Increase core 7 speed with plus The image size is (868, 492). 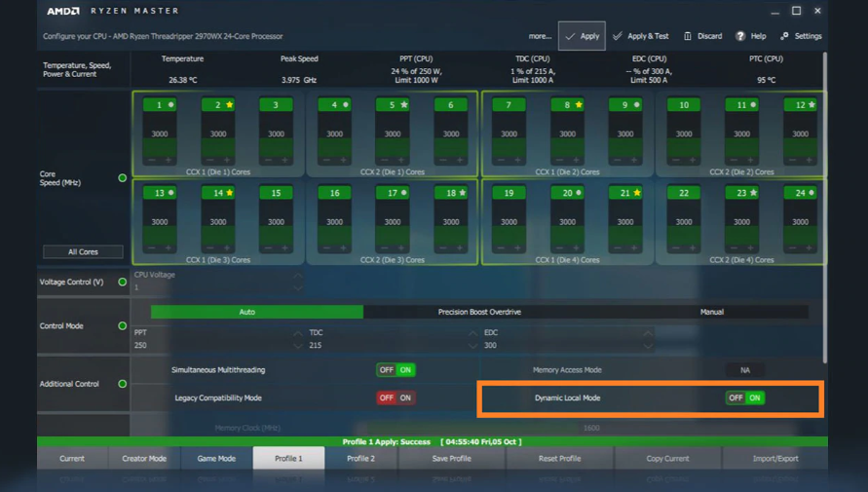tap(517, 160)
